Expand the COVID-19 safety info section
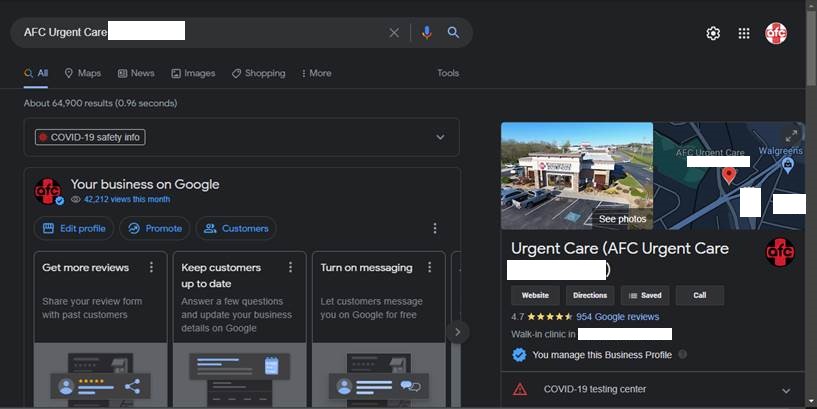The width and height of the screenshot is (817, 409). pos(440,137)
